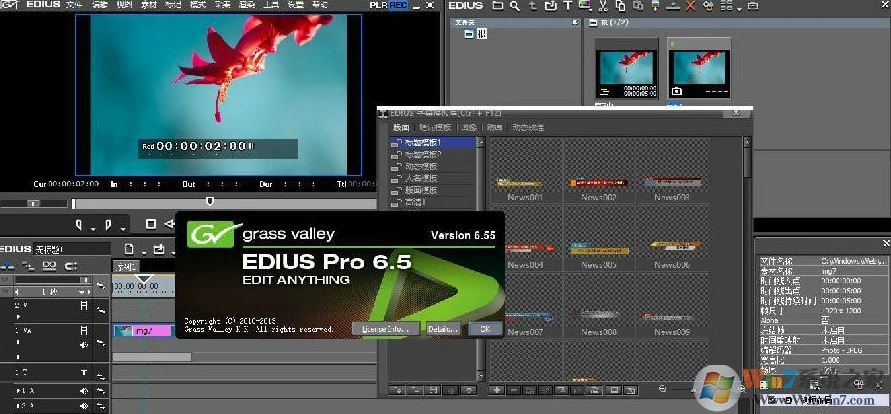This screenshot has height=414, width=891.
Task: Select the first tab 版面 in title library
Action: [401, 128]
